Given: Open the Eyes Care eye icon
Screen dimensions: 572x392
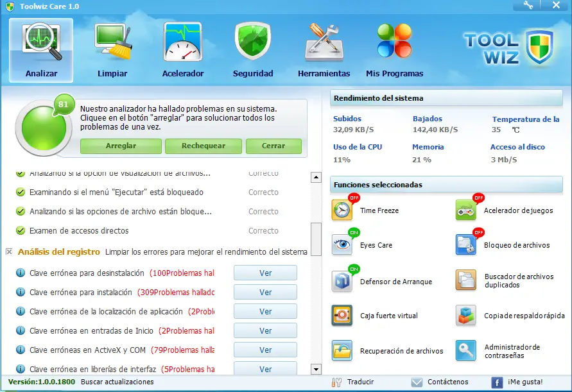Looking at the screenshot, I should pyautogui.click(x=342, y=244).
